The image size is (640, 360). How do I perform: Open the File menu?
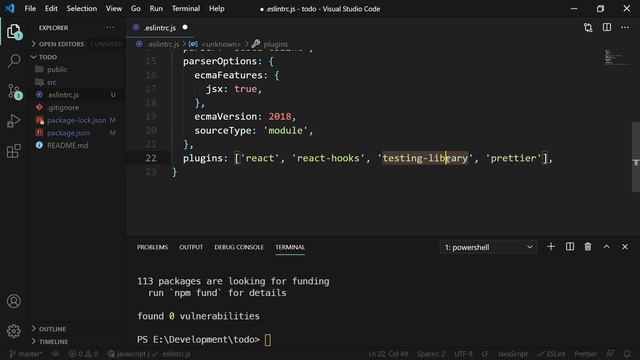tap(30, 9)
